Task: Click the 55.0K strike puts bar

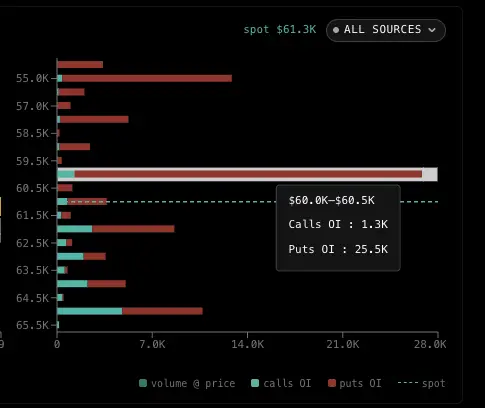Action: coord(147,78)
